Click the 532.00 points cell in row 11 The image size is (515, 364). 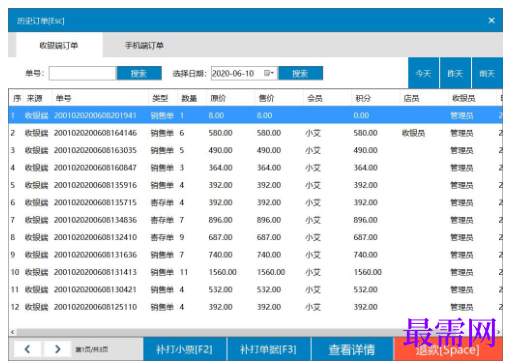365,289
